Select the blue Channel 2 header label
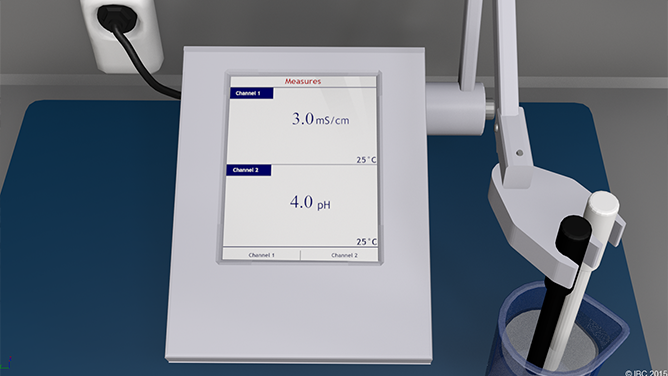The height and width of the screenshot is (376, 668). pos(249,170)
